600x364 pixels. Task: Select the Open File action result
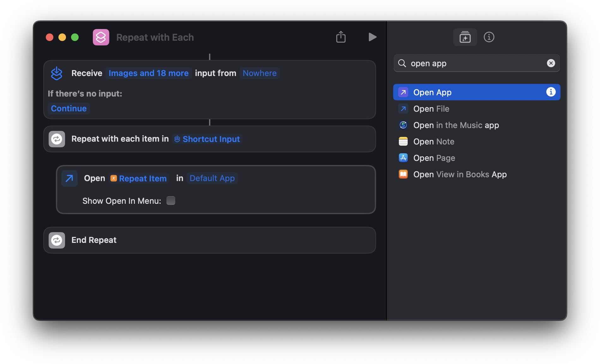coord(477,109)
